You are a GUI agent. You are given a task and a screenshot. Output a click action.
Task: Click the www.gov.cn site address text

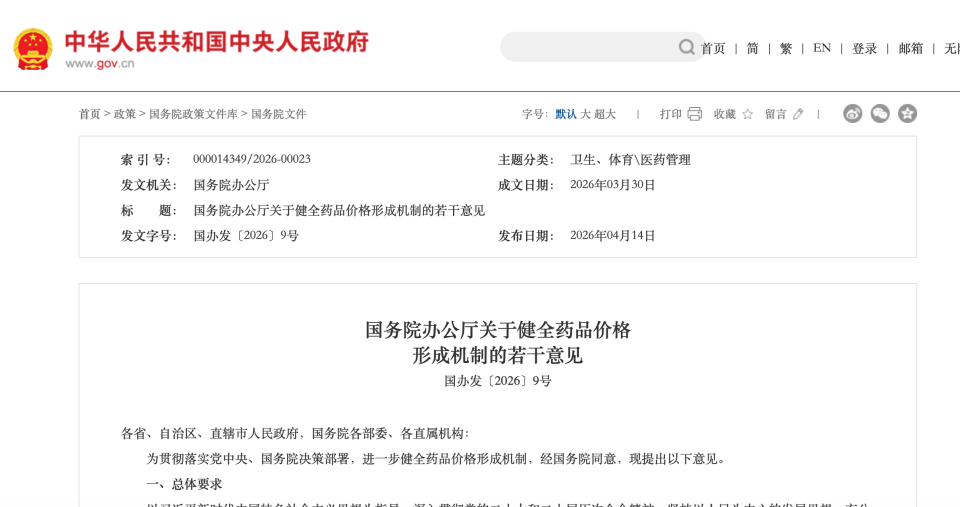click(x=100, y=64)
